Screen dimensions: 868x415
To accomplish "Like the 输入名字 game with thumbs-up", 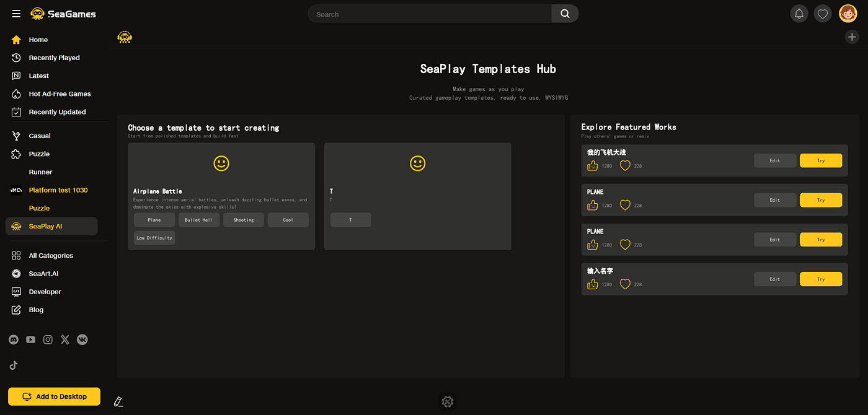I will point(593,284).
